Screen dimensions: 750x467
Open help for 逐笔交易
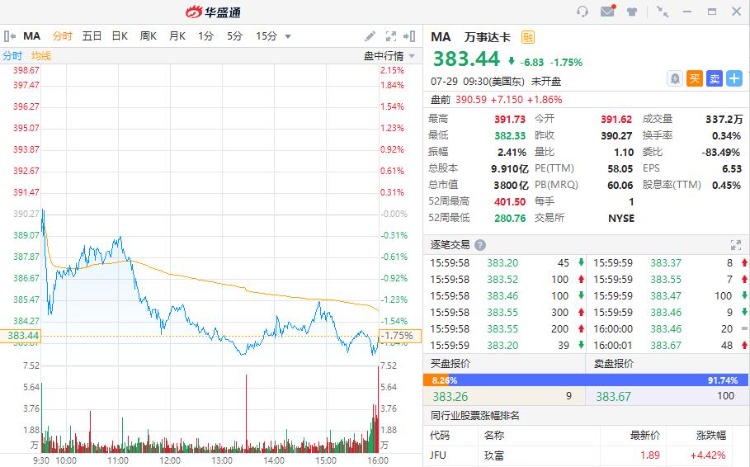tap(480, 245)
